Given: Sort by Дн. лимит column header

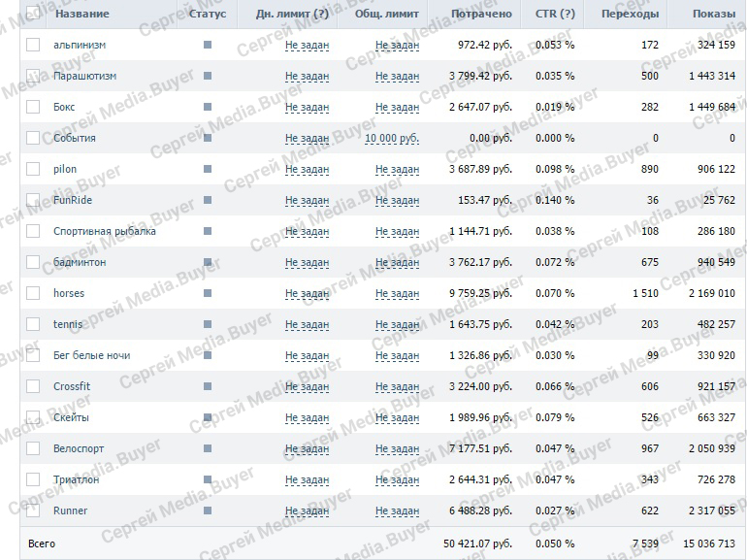Looking at the screenshot, I should coord(292,14).
